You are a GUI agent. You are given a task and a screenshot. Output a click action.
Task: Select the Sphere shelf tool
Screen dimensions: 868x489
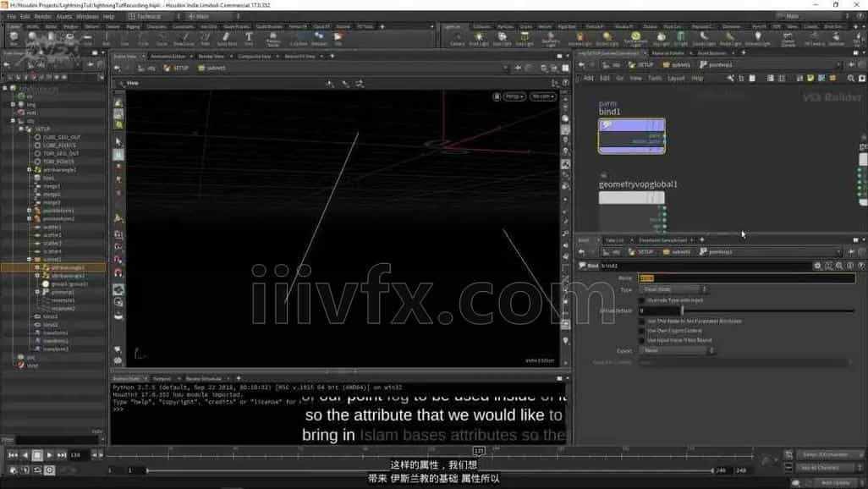[32, 38]
